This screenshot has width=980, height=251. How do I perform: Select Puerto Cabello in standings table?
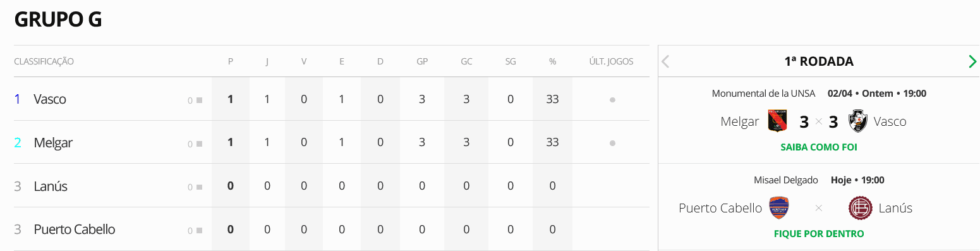(75, 229)
